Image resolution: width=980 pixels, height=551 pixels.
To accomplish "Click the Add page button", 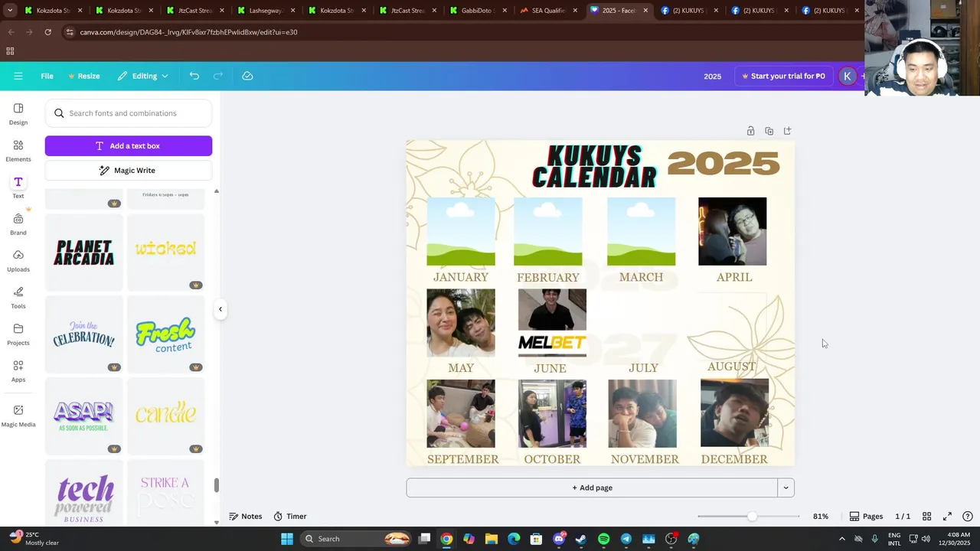I will tap(592, 487).
